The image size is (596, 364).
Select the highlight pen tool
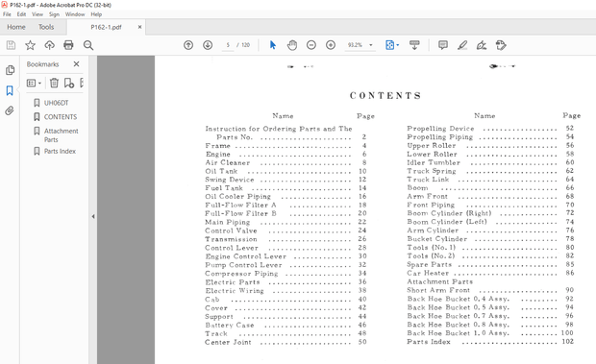click(462, 45)
